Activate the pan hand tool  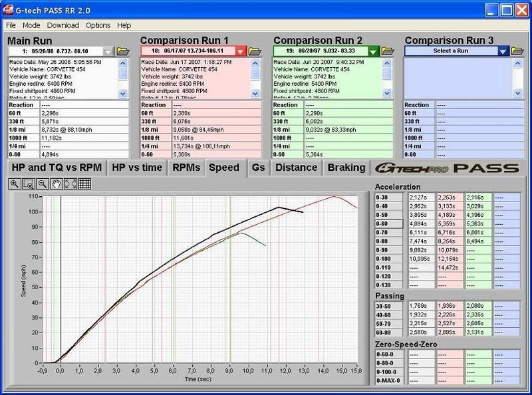coord(57,184)
